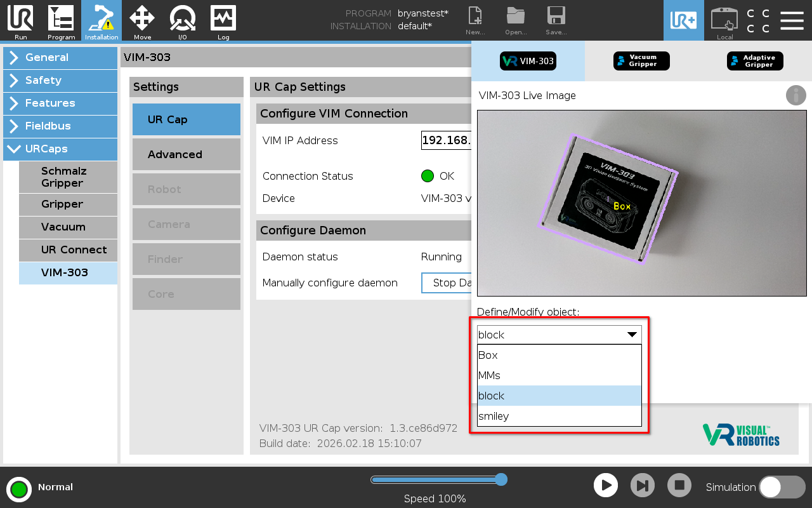Adjust the Speed slider handle

click(501, 479)
